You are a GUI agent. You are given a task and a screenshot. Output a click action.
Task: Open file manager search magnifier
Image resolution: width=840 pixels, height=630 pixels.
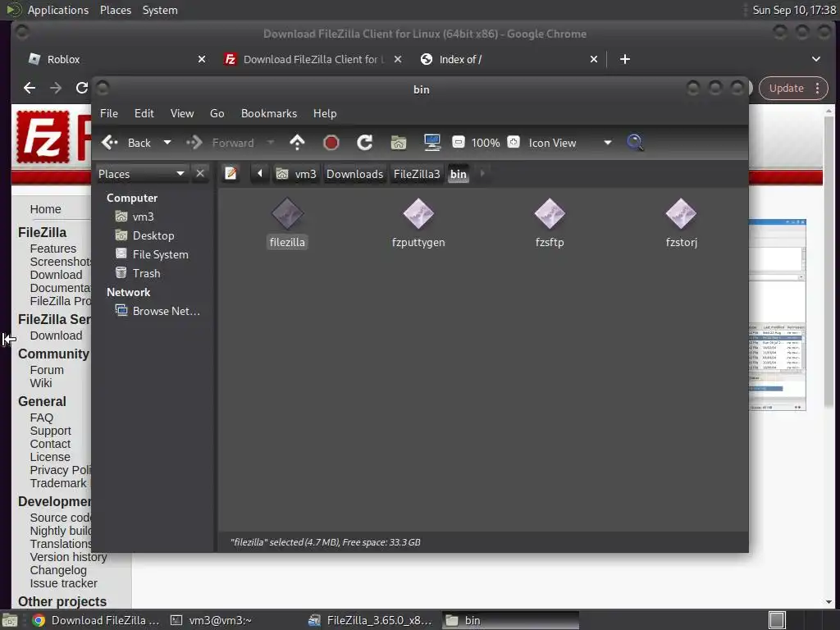pyautogui.click(x=635, y=143)
